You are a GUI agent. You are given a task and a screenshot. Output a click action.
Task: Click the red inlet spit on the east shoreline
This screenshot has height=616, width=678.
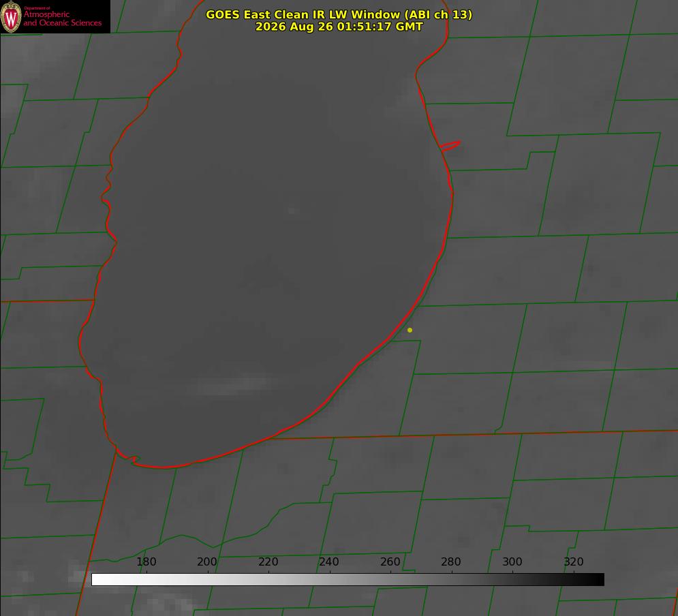(x=450, y=146)
